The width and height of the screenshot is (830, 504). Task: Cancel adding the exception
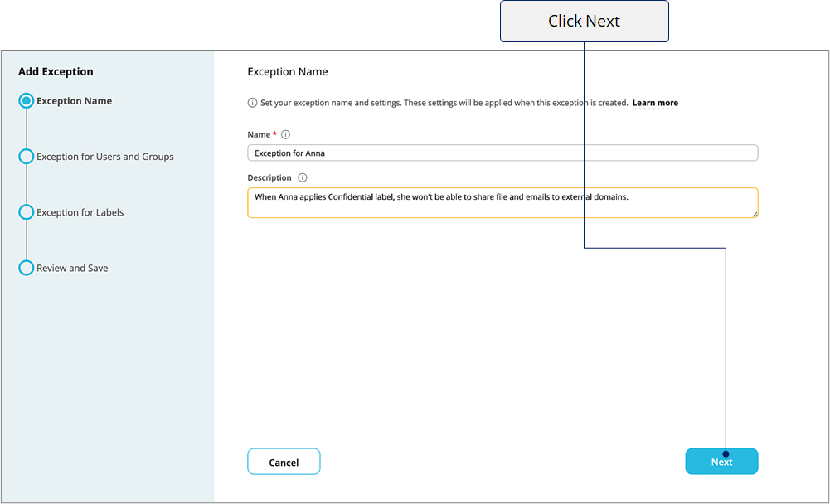pos(284,462)
